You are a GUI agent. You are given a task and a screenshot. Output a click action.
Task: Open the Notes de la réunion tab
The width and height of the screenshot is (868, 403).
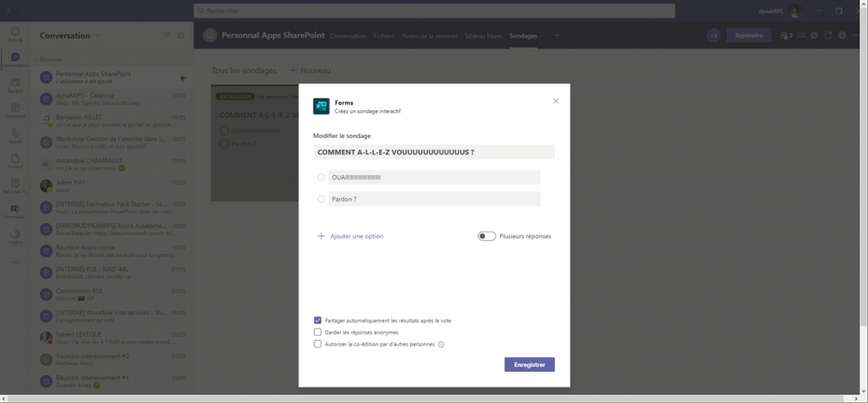tap(430, 36)
